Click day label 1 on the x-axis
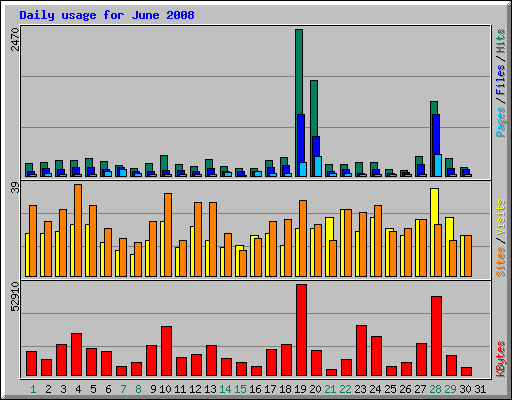512x400 pixels. coord(33,389)
